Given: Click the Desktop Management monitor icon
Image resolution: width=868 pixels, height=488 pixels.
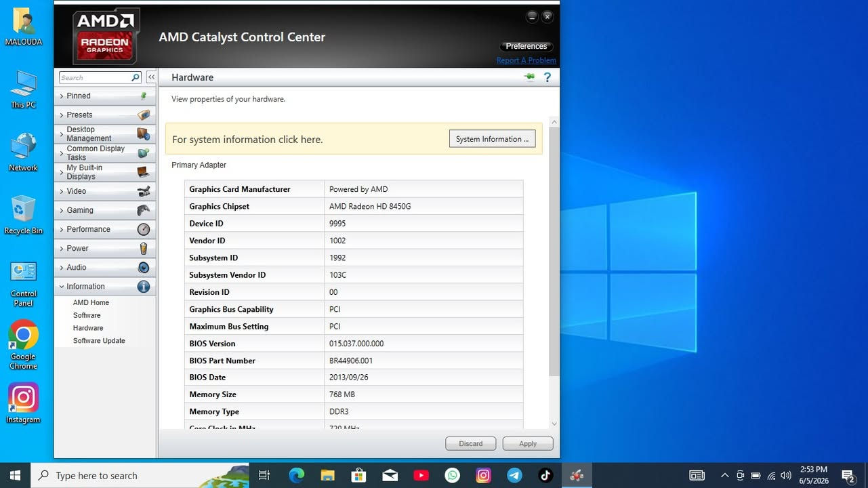Looking at the screenshot, I should pos(143,134).
